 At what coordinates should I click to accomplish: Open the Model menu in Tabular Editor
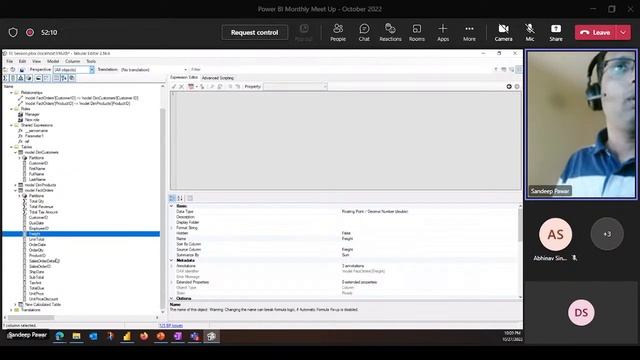click(x=53, y=61)
